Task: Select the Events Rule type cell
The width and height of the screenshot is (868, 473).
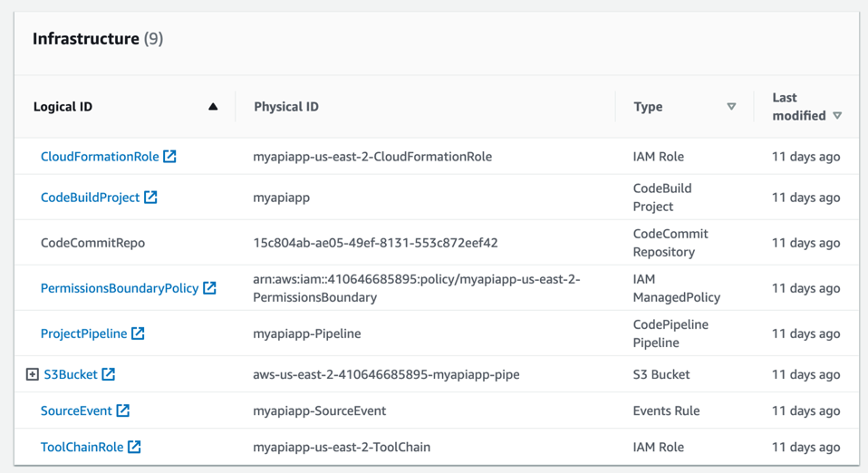Action: 667,410
